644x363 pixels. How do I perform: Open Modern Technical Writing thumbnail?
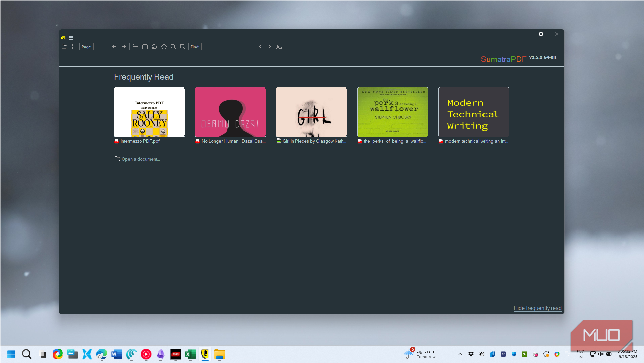tap(474, 112)
